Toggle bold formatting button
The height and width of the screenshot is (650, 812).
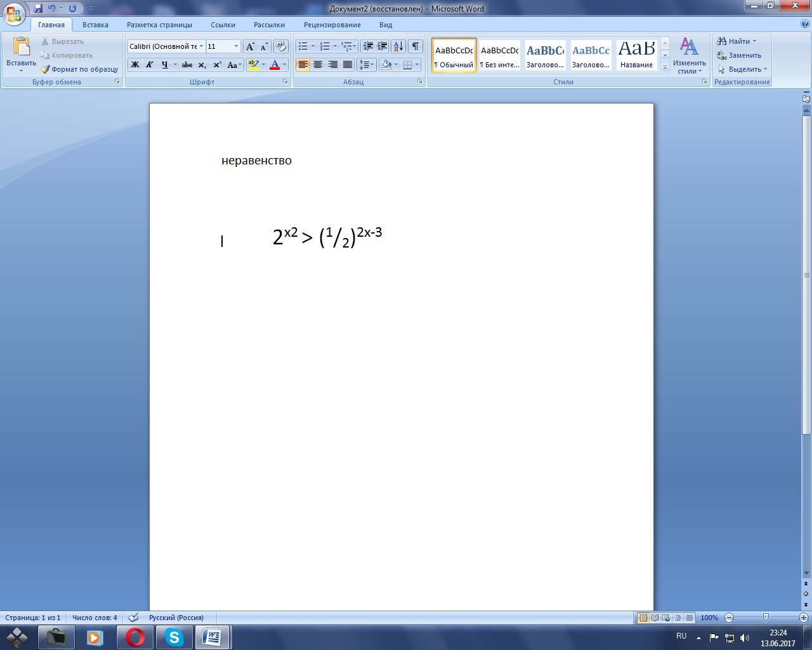[134, 65]
